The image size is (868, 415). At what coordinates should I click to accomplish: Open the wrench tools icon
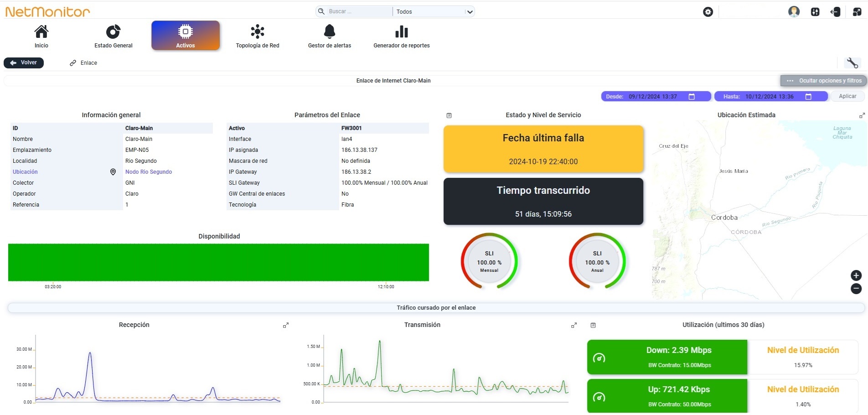point(852,63)
